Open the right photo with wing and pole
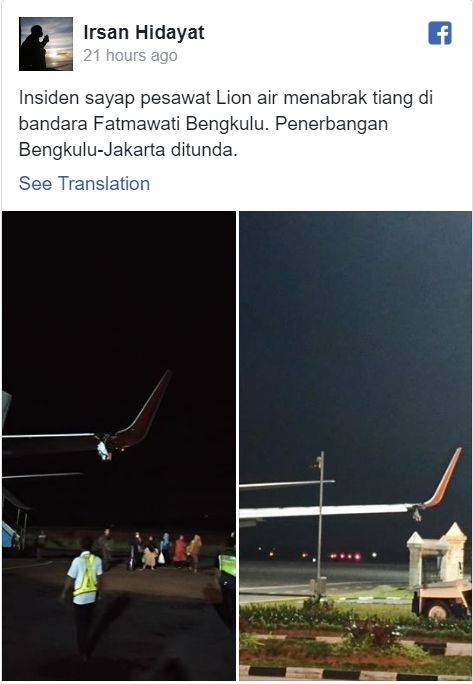473x684 pixels. click(x=355, y=445)
